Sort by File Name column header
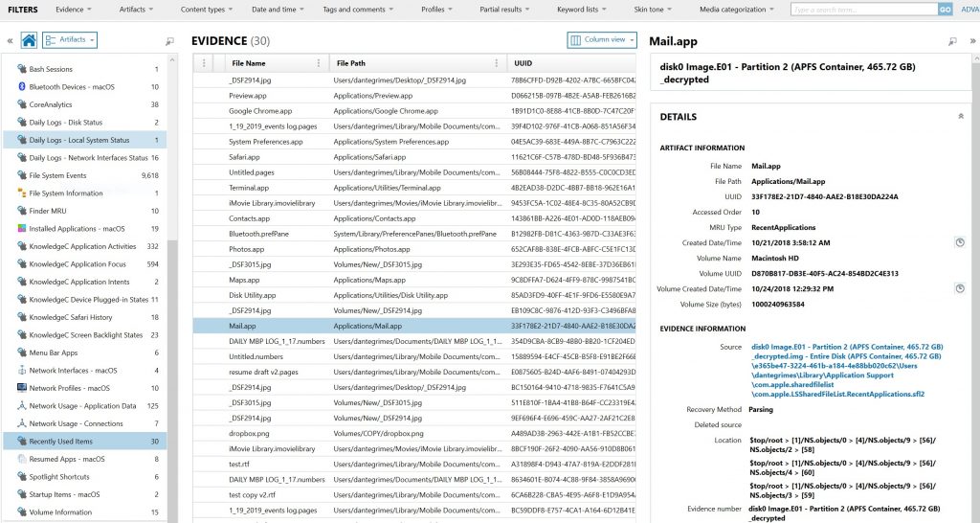The image size is (980, 523). (x=248, y=63)
